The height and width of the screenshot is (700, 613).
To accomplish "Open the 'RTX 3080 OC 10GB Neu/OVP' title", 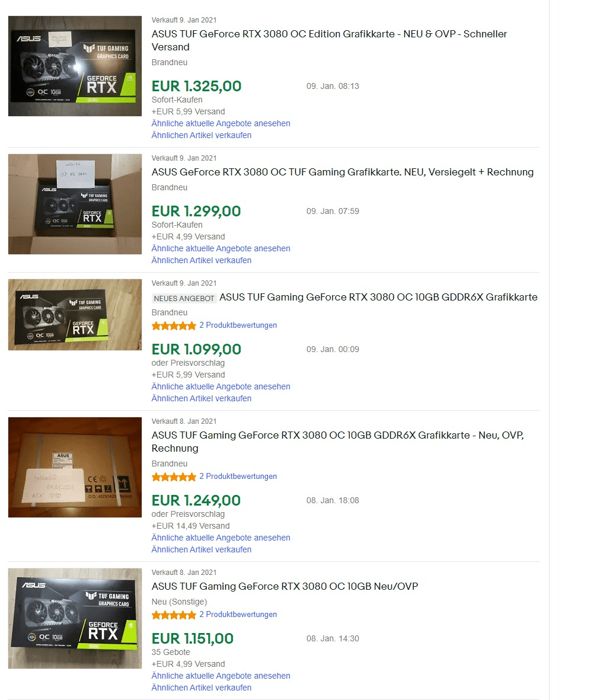I will pyautogui.click(x=285, y=586).
